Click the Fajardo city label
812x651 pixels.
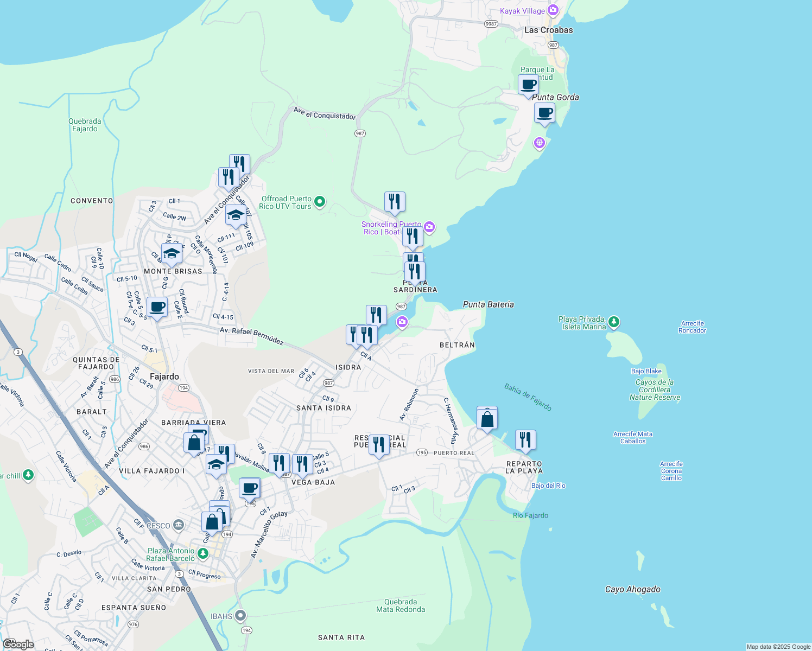164,376
